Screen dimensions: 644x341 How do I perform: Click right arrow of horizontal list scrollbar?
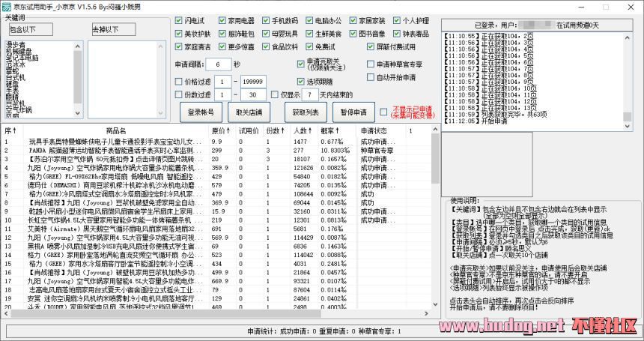(426, 313)
